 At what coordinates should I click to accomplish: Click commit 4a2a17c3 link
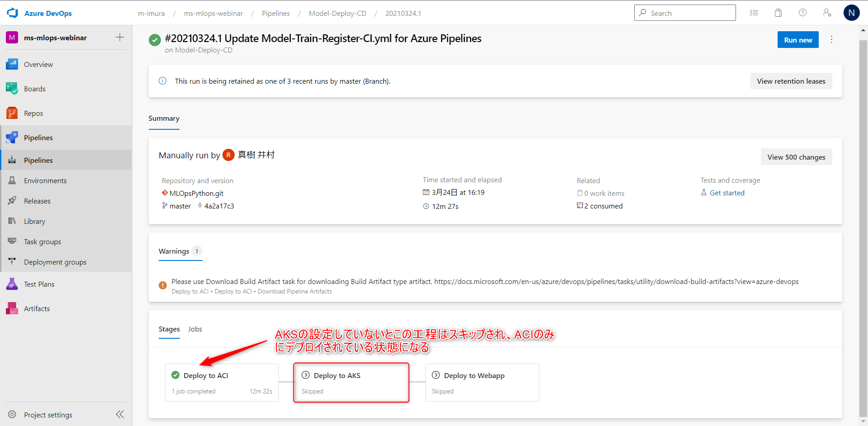[x=219, y=206]
